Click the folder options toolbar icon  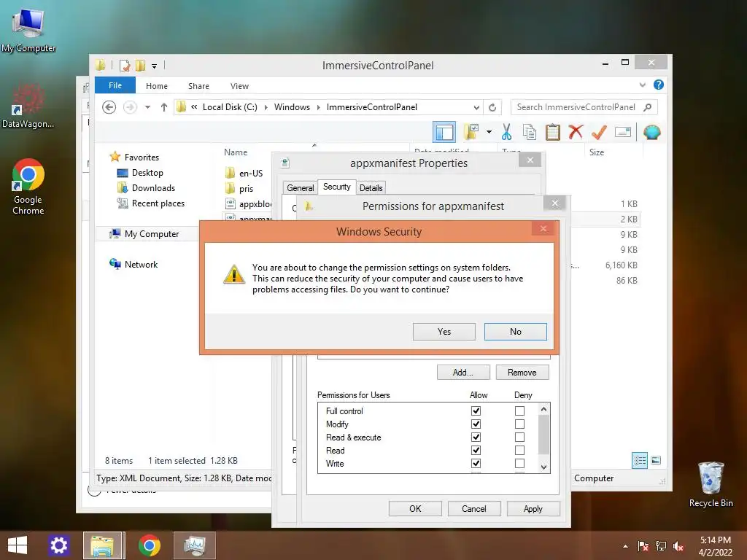471,132
